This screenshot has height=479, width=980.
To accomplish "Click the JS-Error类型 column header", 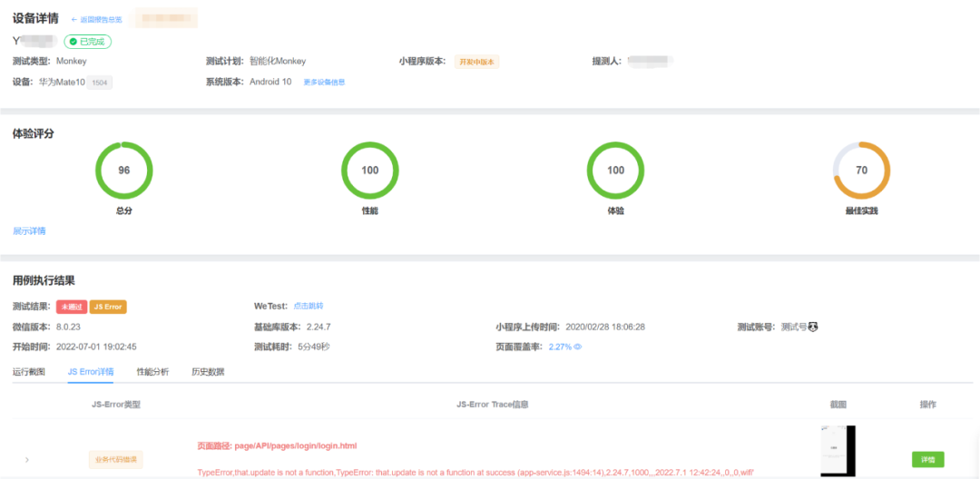I will [115, 405].
